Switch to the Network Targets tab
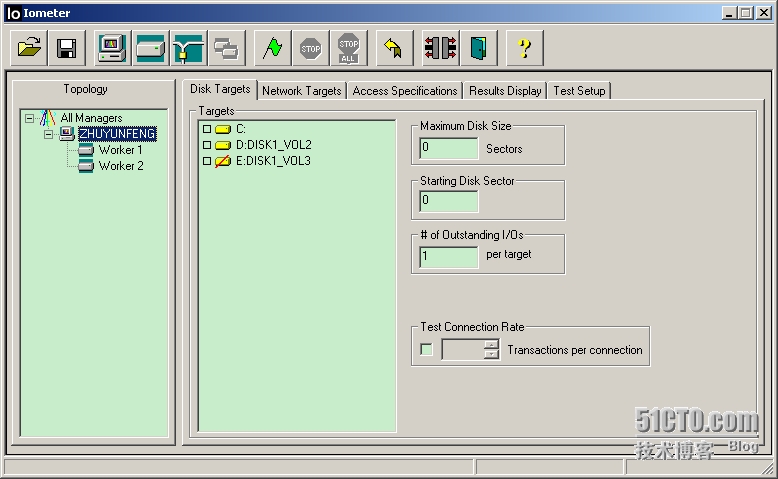Screen dimensions: 778x479 [302, 91]
